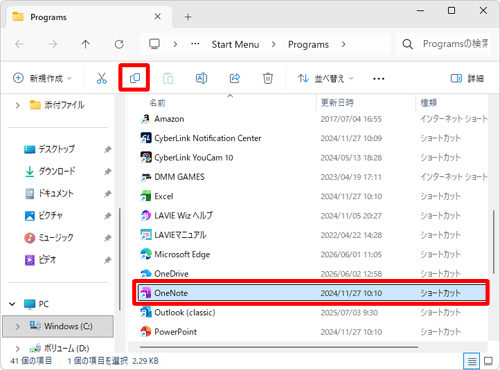
Task: Select the CyberLink YouCam 10 icon
Action: pyautogui.click(x=146, y=157)
